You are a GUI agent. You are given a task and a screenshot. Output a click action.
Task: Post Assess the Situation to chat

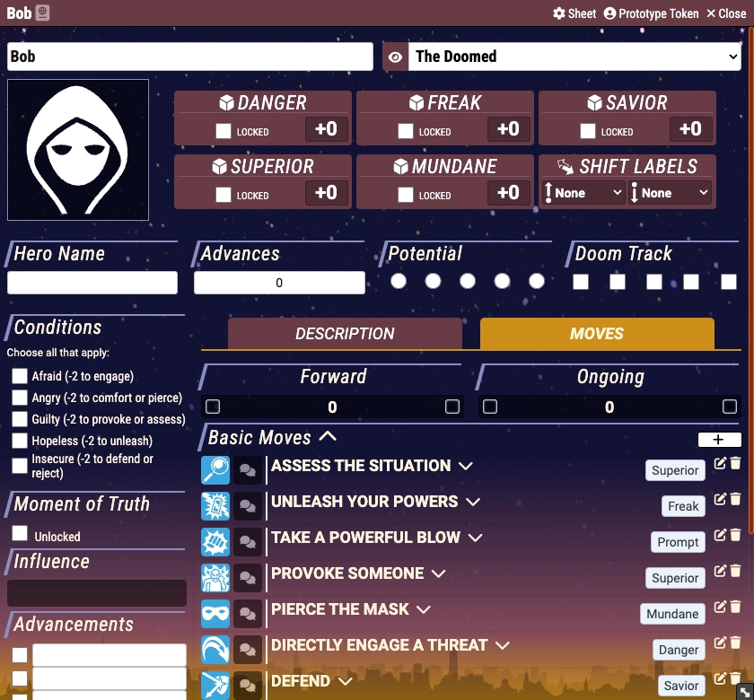(248, 469)
